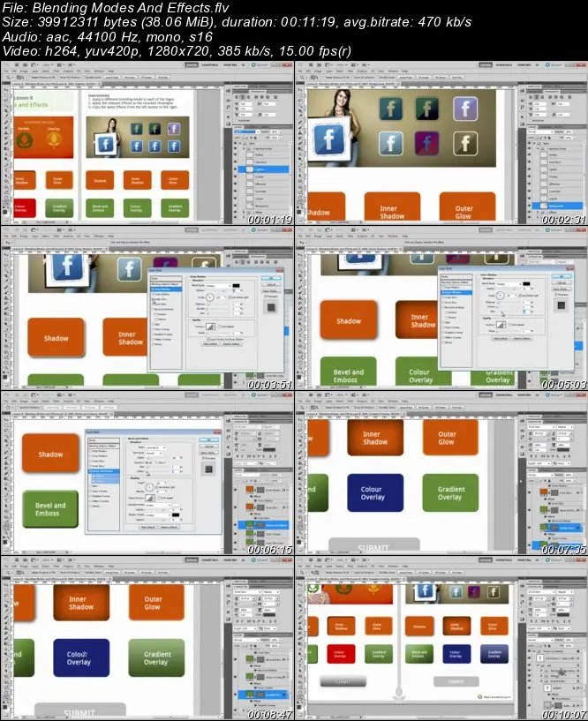Click Make Default in the 00:03:51 dialog

[x=210, y=344]
